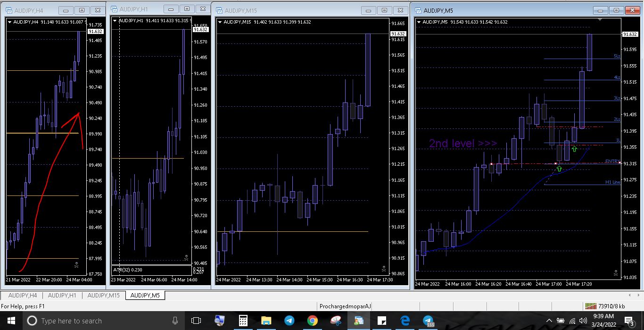Expand the AUDJPY,M15 chart header triangle

coord(220,22)
